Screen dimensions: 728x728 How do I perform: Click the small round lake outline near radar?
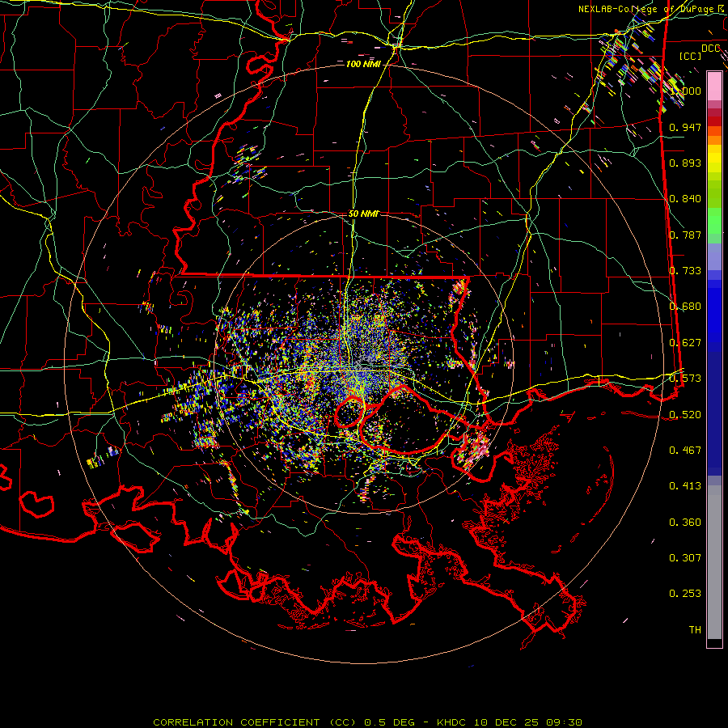[x=349, y=412]
